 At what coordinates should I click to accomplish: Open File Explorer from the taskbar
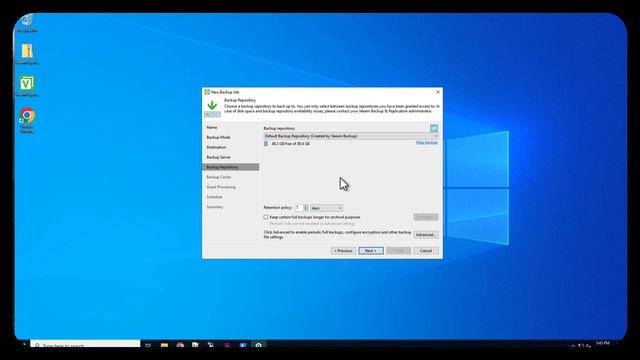point(164,345)
